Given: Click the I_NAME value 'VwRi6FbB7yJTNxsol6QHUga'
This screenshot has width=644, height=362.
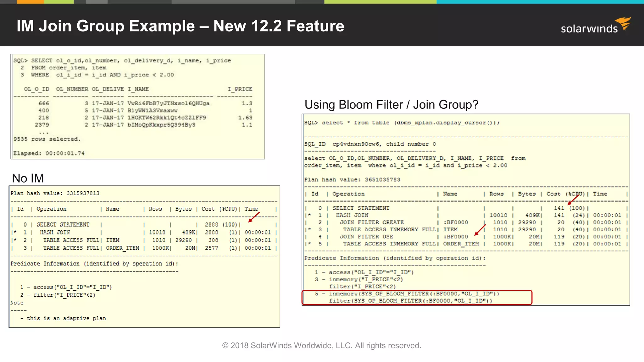Looking at the screenshot, I should pyautogui.click(x=169, y=103).
